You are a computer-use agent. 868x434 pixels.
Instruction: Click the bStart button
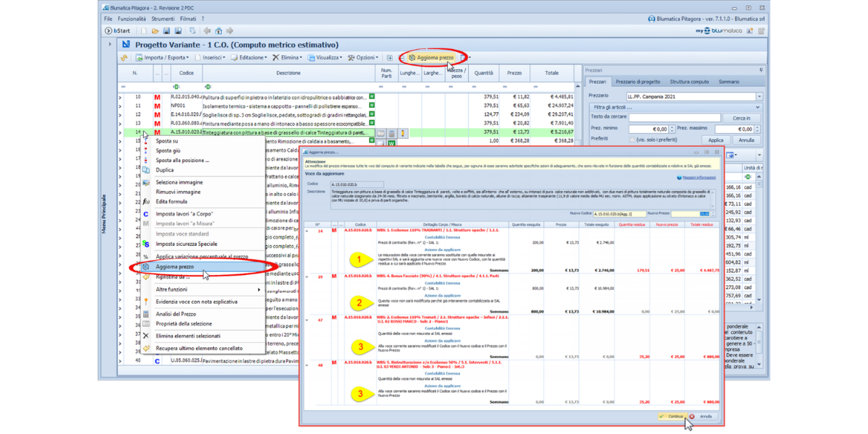[118, 31]
